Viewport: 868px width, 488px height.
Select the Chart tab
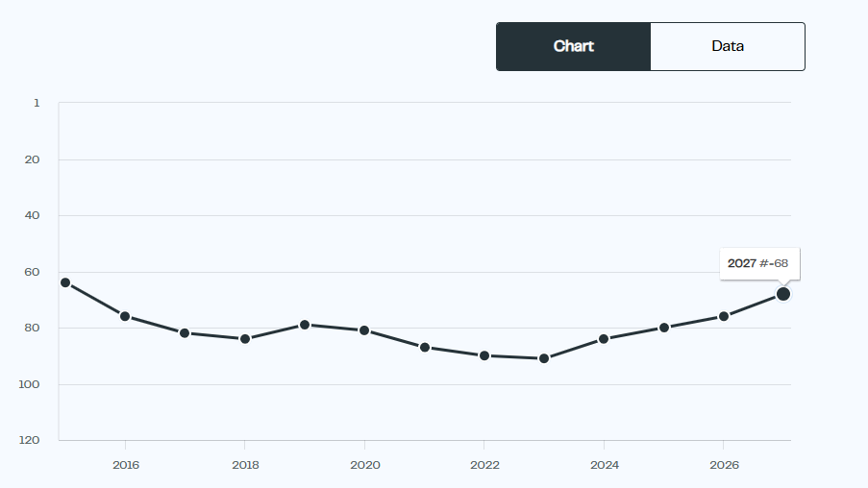[574, 46]
